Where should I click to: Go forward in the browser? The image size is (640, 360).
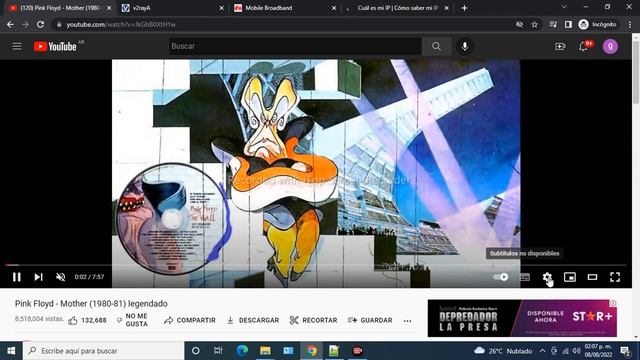pyautogui.click(x=25, y=24)
